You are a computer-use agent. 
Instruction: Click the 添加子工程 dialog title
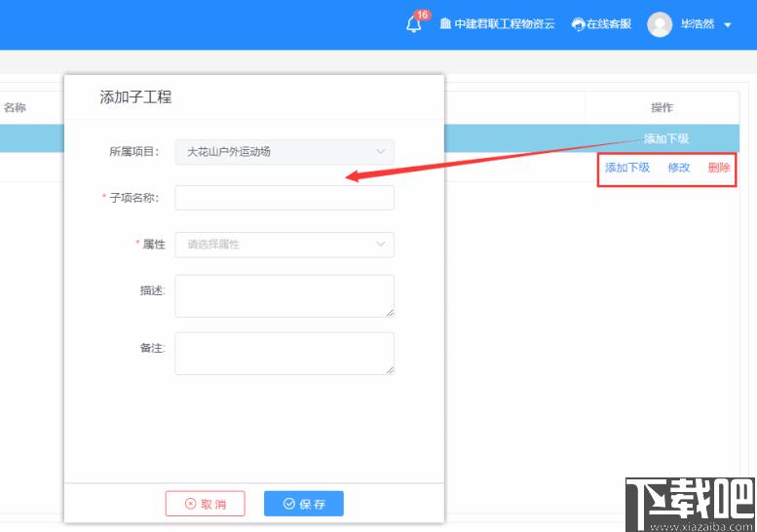point(135,97)
